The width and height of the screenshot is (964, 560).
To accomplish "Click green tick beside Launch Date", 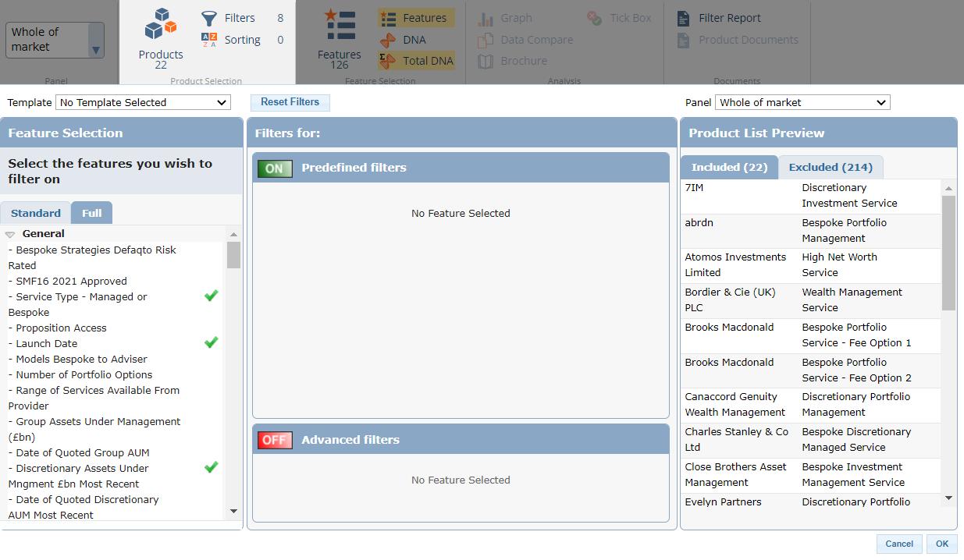I will (x=211, y=342).
